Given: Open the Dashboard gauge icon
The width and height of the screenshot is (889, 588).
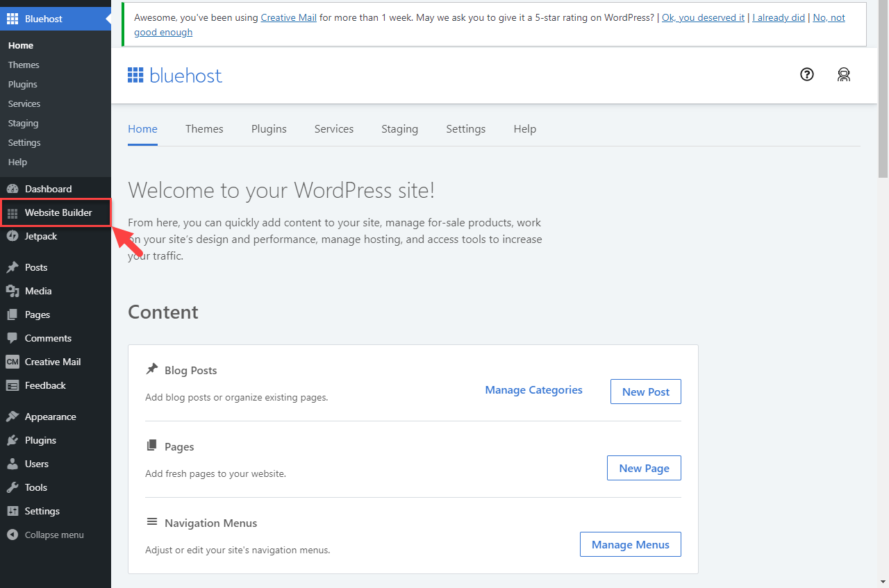Looking at the screenshot, I should click(13, 189).
